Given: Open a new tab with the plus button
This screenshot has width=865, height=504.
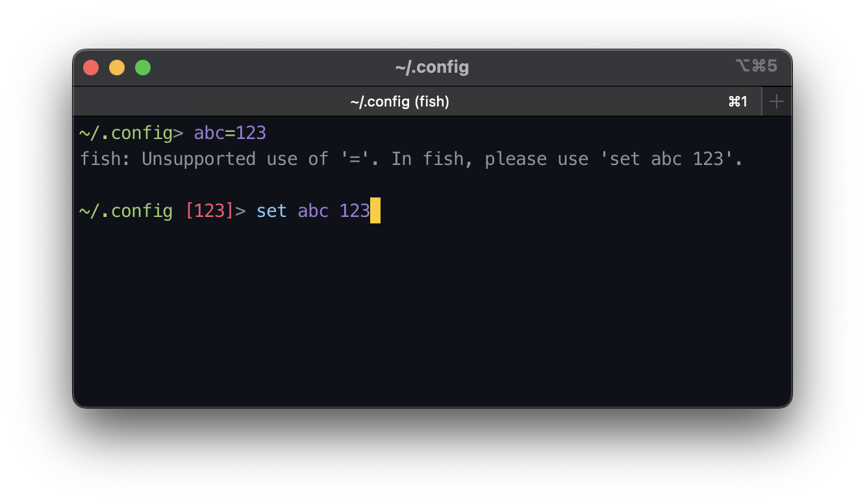Looking at the screenshot, I should pyautogui.click(x=777, y=101).
